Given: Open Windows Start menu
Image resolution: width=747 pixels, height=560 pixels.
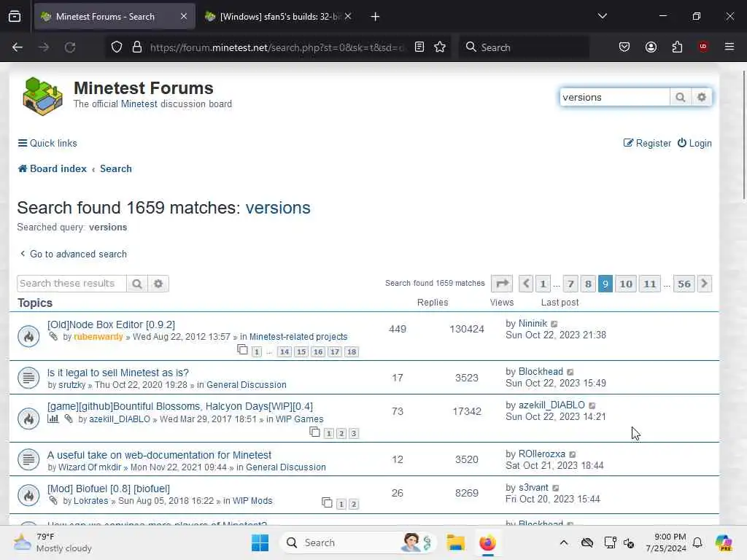Looking at the screenshot, I should (x=260, y=542).
